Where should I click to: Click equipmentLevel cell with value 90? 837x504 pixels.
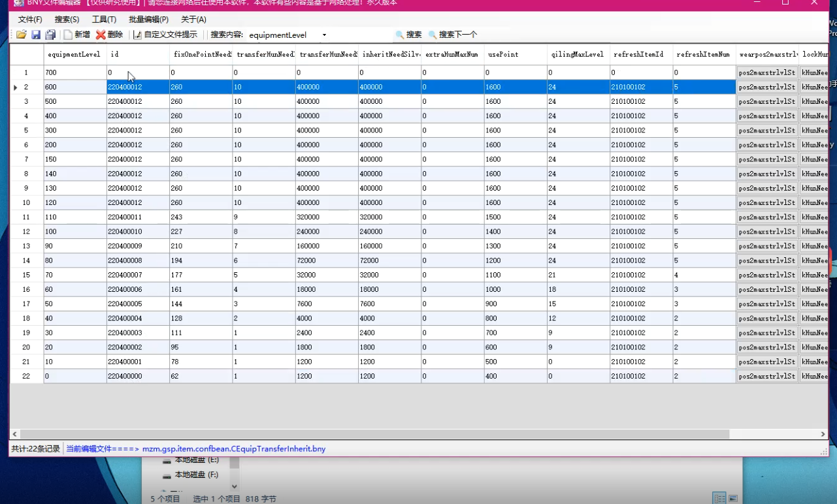75,246
